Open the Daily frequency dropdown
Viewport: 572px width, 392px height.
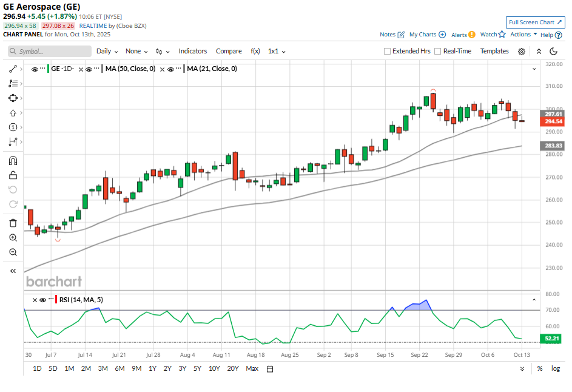click(107, 52)
